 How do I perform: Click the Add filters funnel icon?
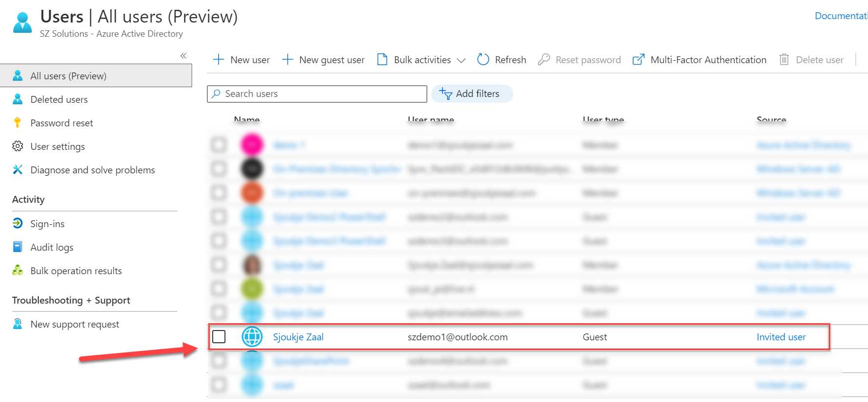(446, 94)
